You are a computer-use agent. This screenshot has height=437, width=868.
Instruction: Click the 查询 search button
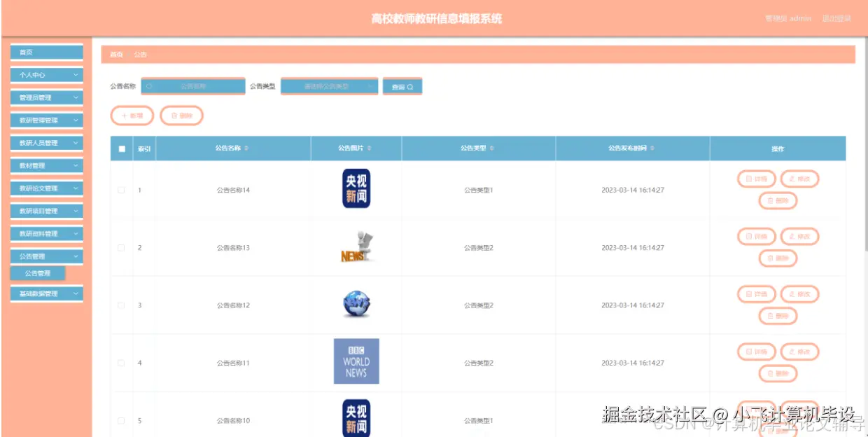(x=402, y=87)
